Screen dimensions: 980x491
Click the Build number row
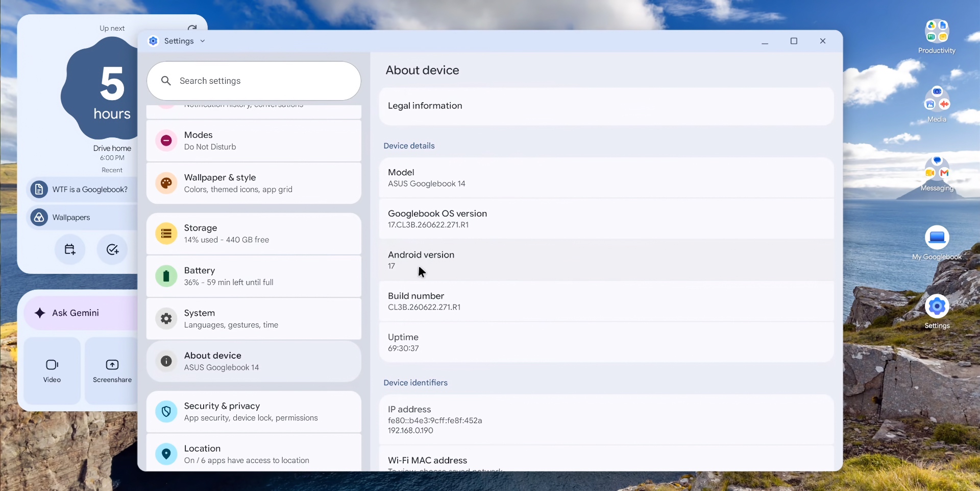point(606,301)
